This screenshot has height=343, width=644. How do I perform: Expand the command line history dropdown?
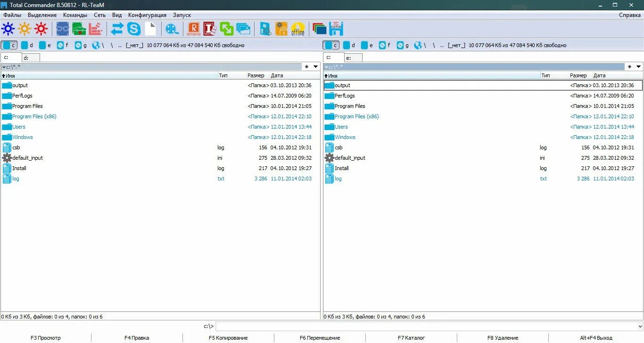(640, 326)
